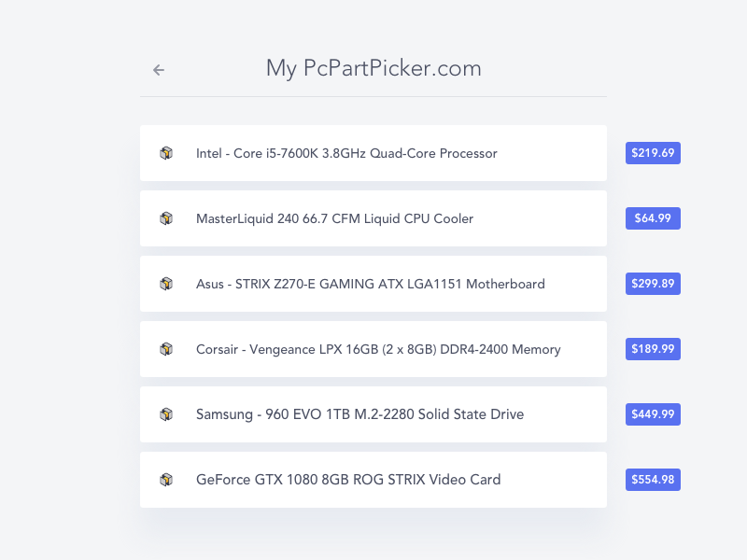Select Corsair Vengeance LPX 16GB Memory item
747x560 pixels.
point(373,349)
